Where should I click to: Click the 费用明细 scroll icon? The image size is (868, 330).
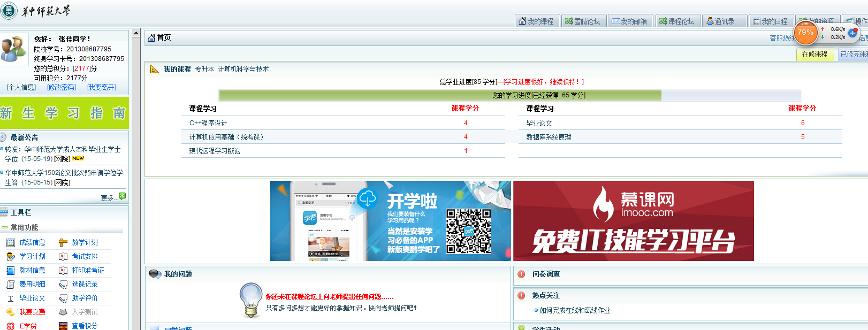click(x=10, y=285)
